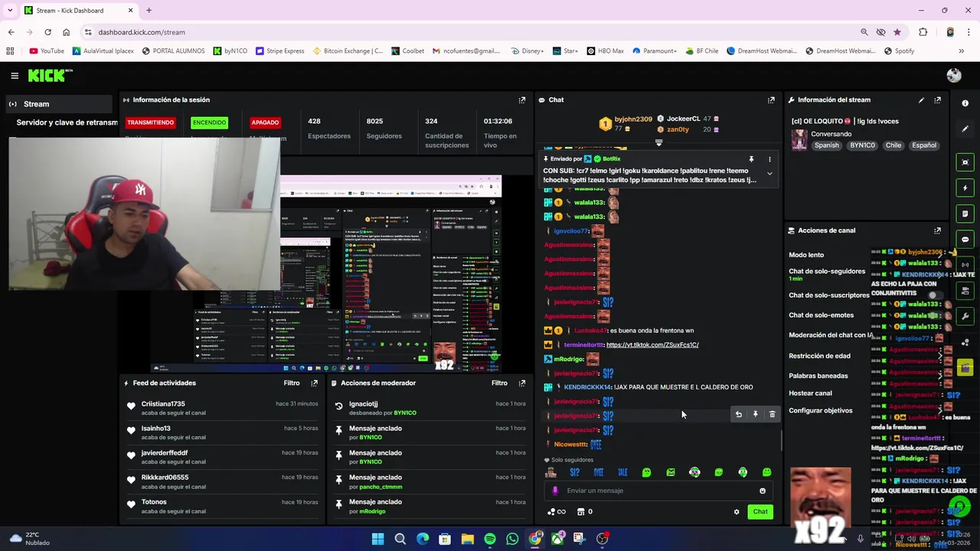Bookmark this page with the star icon
The width and height of the screenshot is (980, 551).
pos(897,32)
